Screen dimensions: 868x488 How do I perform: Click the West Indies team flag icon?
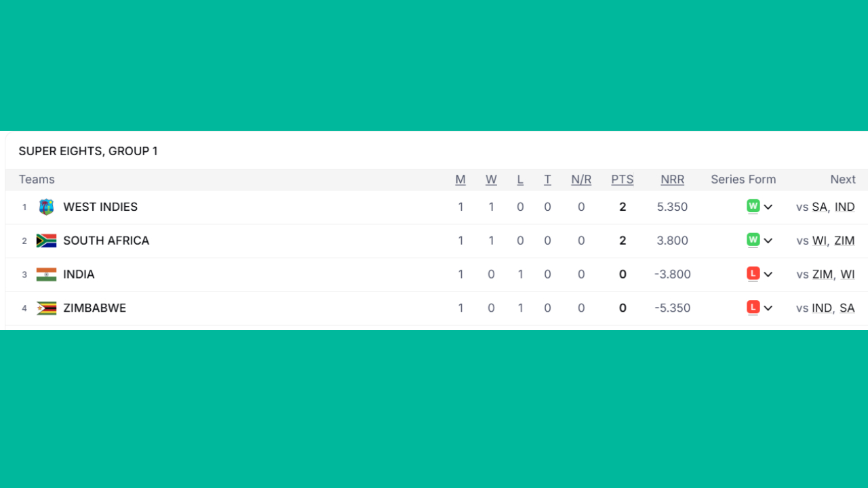[46, 207]
